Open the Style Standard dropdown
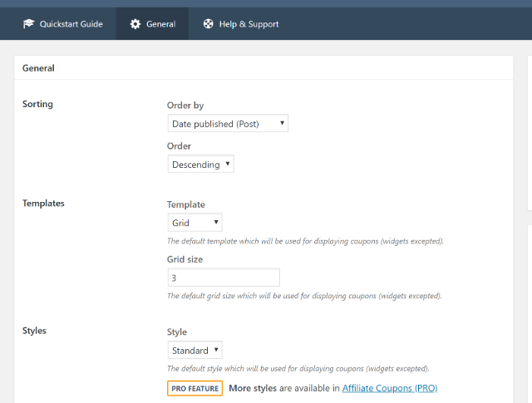This screenshot has width=532, height=403. coord(195,350)
